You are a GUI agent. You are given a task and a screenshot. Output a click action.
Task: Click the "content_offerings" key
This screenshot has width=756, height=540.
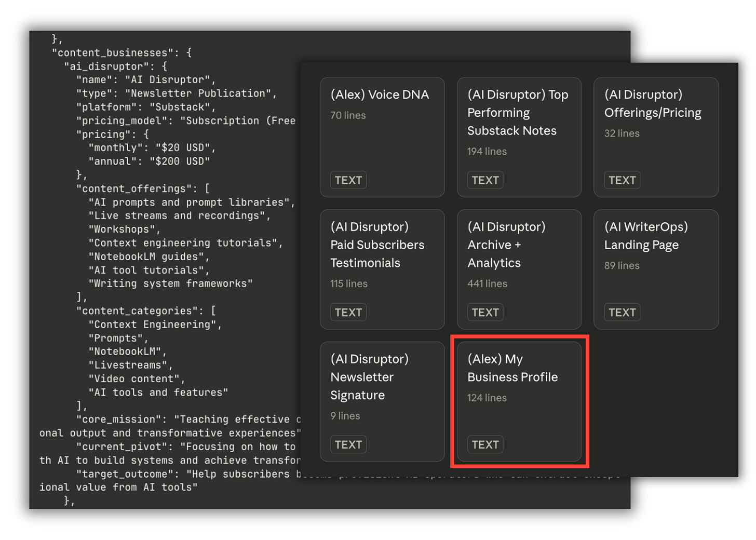tap(137, 188)
